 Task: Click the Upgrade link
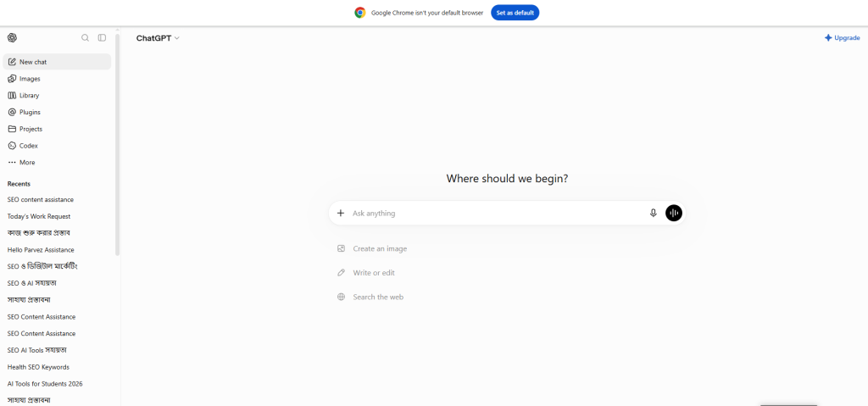[842, 37]
